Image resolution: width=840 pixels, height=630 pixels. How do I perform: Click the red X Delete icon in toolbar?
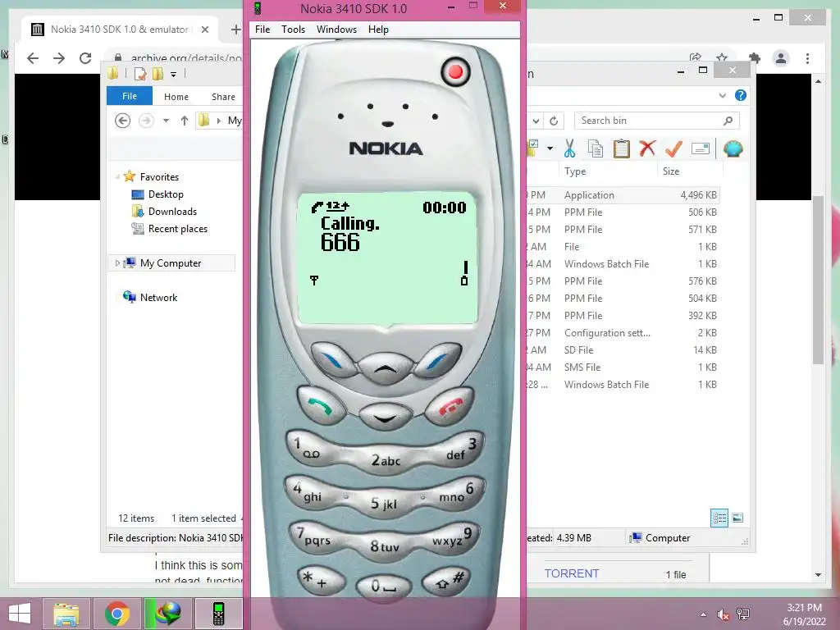tap(647, 148)
